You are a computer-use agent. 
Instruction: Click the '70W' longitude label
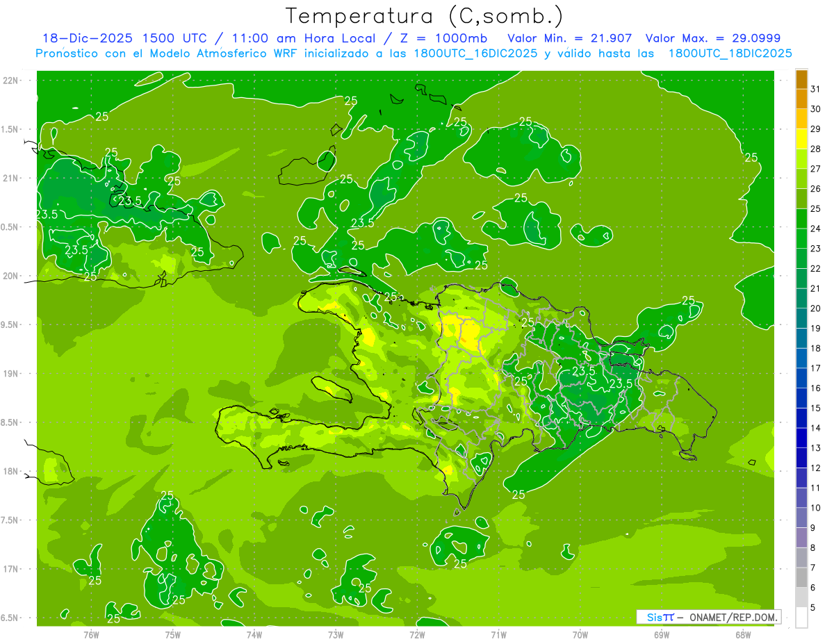click(580, 635)
